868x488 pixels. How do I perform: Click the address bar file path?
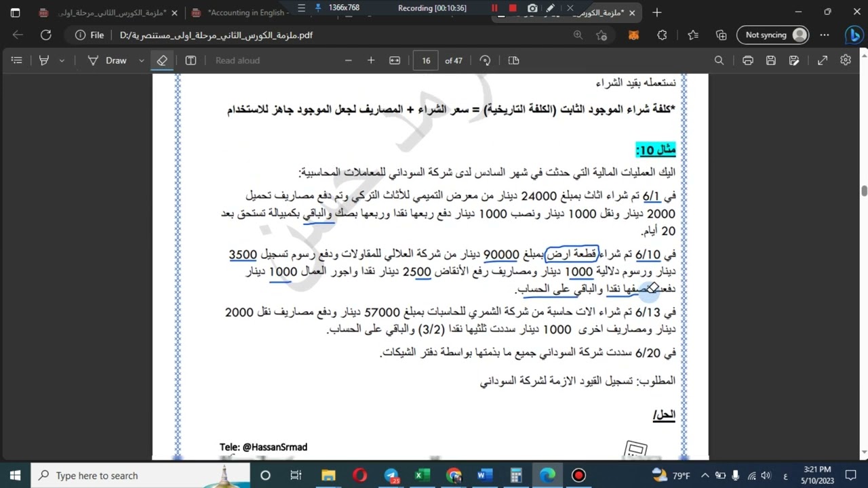[x=216, y=35]
